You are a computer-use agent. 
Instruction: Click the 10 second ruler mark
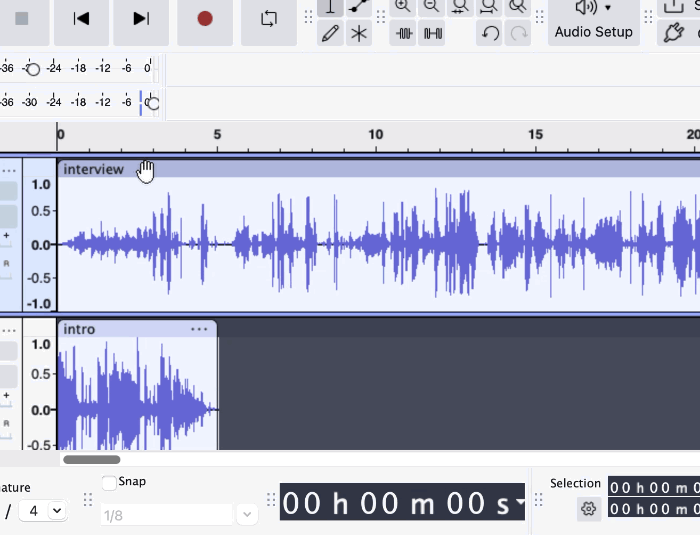pos(375,134)
